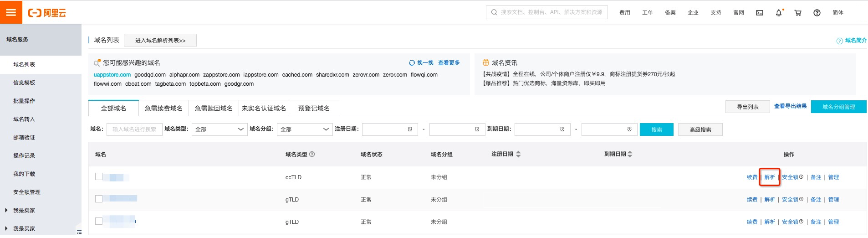Switch to the 急需赎回域名 tab
Image resolution: width=868 pixels, height=238 pixels.
[214, 108]
